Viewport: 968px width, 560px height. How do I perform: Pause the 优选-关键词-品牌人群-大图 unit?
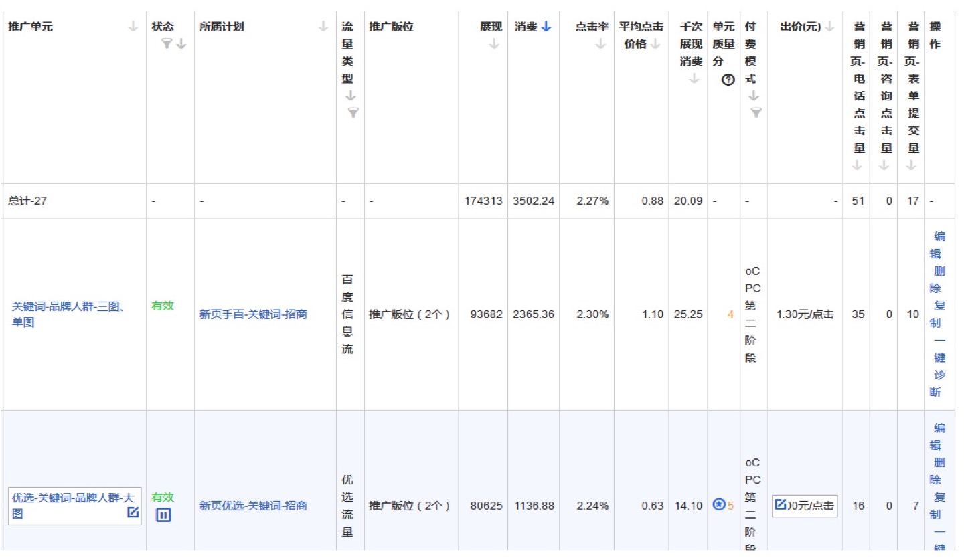pyautogui.click(x=163, y=515)
